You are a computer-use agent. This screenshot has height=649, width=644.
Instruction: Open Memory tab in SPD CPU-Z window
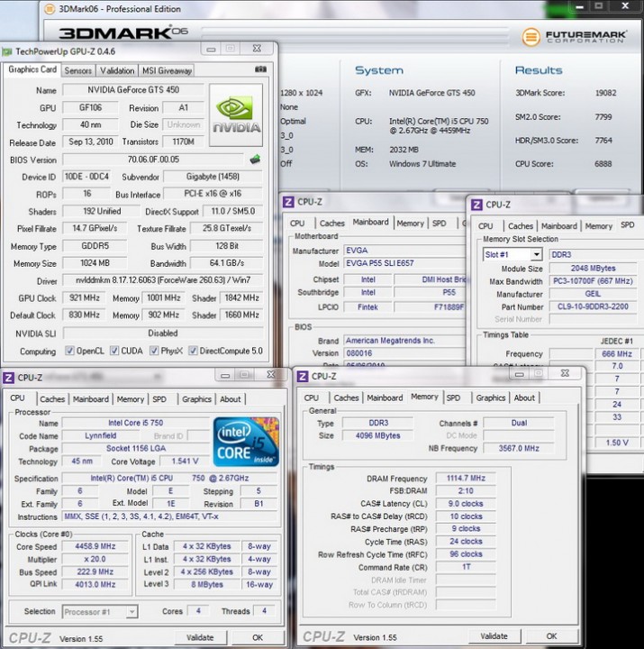click(598, 226)
